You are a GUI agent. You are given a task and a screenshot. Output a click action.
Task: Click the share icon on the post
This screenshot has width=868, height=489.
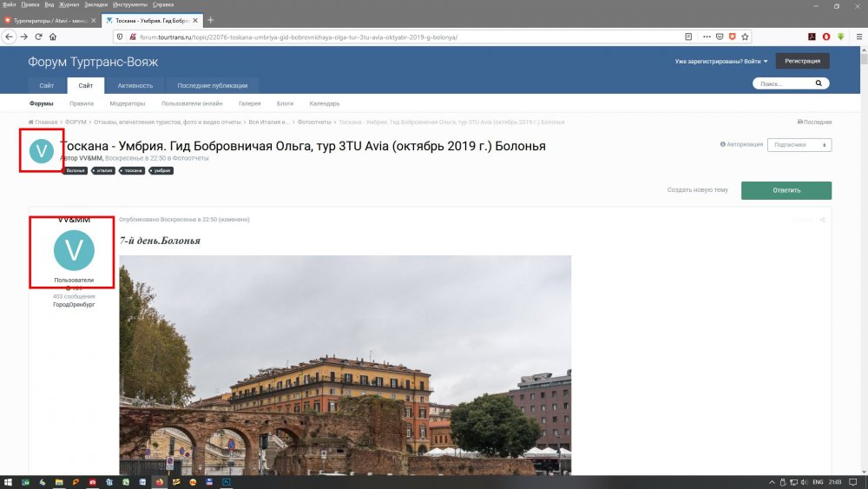pyautogui.click(x=822, y=220)
